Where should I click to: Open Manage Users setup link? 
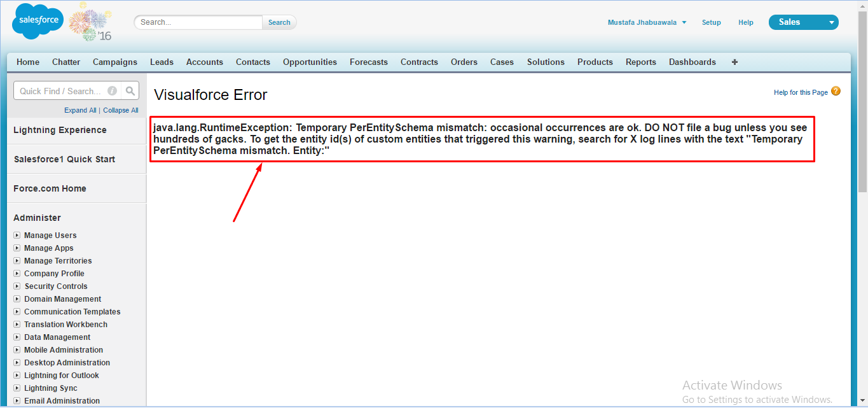[x=50, y=236]
